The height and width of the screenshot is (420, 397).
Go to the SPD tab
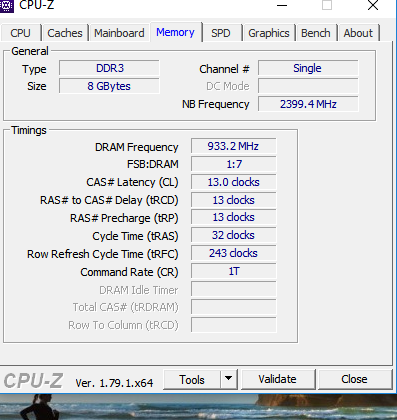coord(221,33)
